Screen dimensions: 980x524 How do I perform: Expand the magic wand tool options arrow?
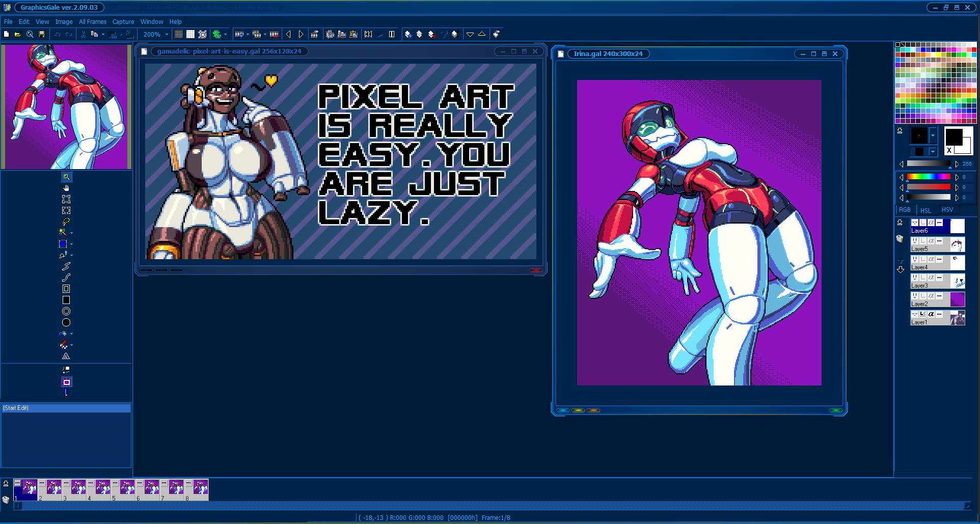point(71,233)
